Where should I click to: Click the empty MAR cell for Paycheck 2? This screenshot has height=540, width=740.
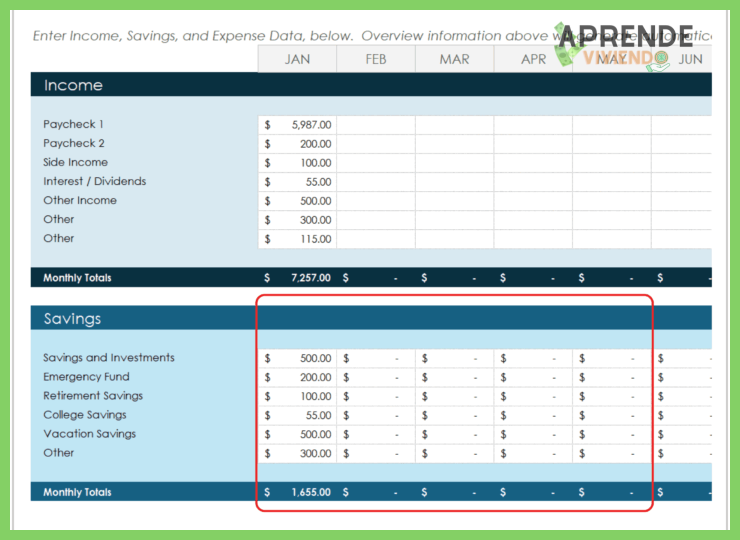tap(454, 143)
